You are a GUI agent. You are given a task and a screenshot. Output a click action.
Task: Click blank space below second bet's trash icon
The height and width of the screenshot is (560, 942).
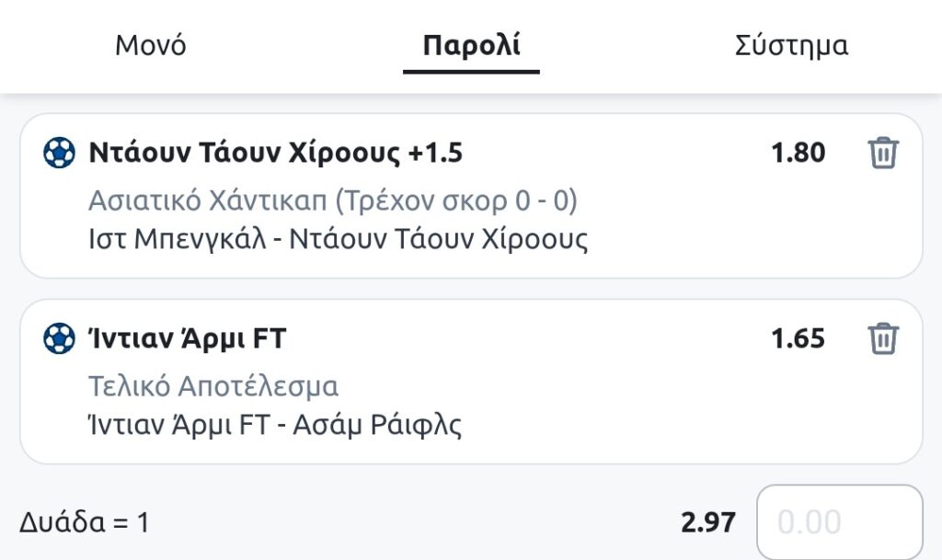coord(883,411)
